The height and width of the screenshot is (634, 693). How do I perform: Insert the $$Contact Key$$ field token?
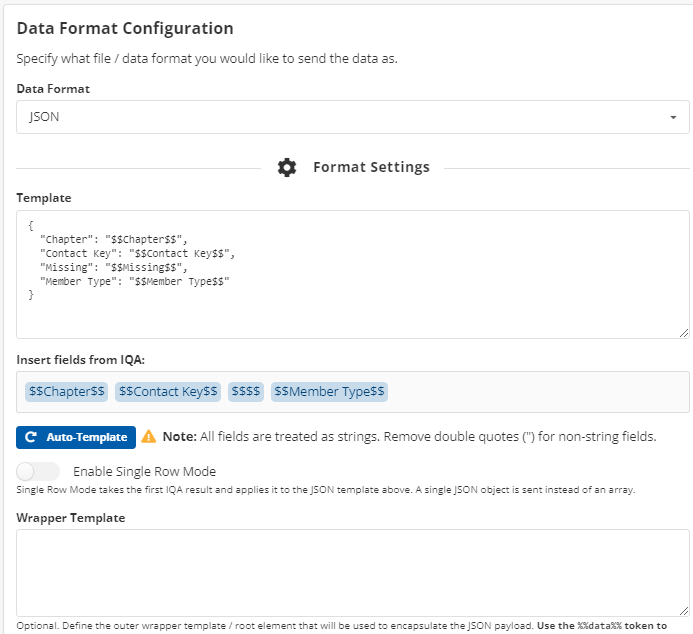pos(168,392)
